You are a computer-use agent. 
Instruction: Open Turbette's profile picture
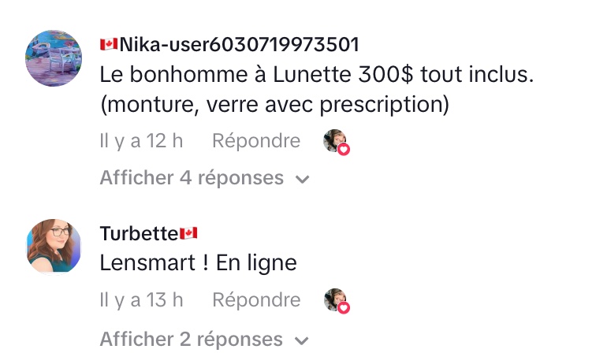tap(54, 247)
